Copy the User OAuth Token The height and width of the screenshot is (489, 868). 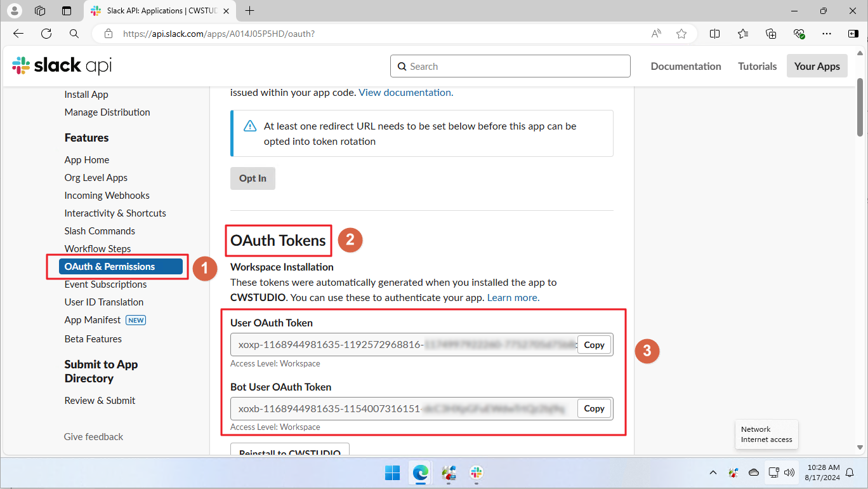[x=594, y=345]
